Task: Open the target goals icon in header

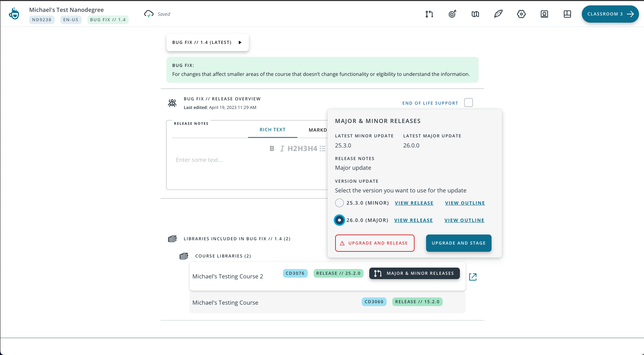Action: click(452, 14)
